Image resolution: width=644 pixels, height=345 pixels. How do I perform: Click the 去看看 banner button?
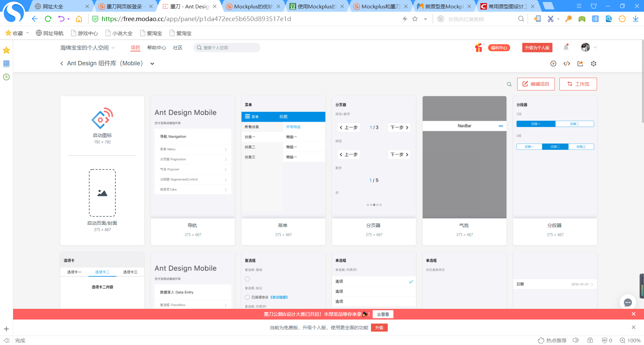[x=383, y=314]
